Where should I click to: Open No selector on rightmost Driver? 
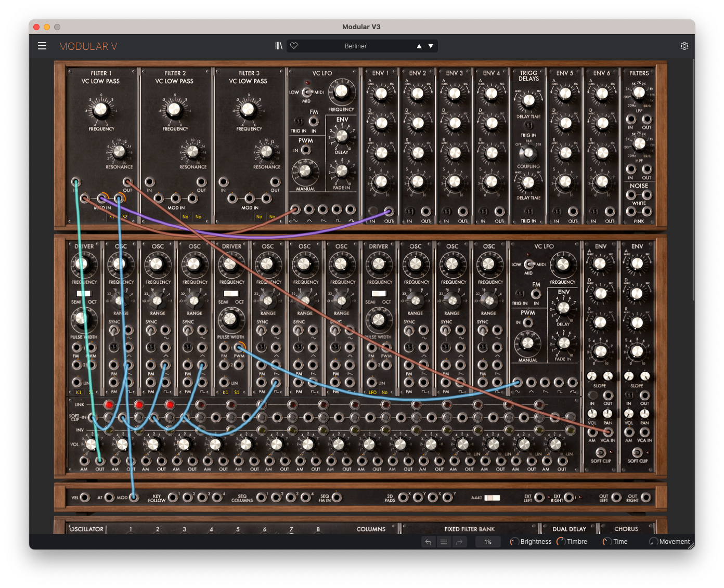pyautogui.click(x=385, y=393)
